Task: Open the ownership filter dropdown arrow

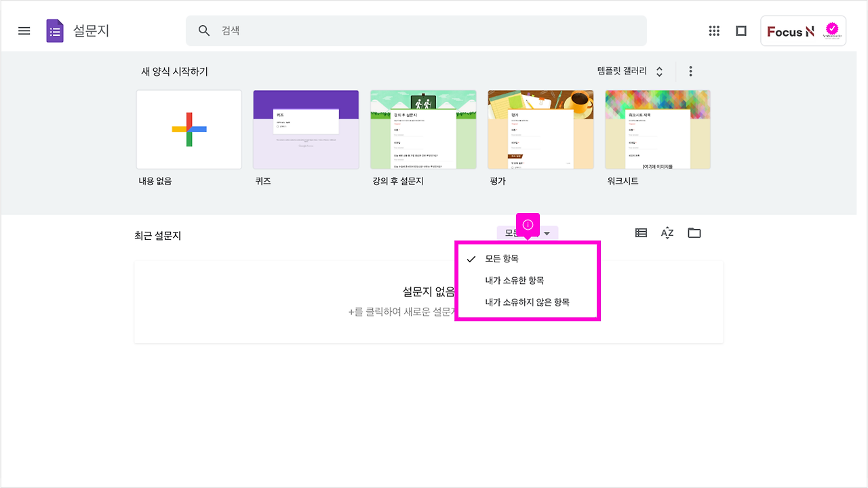Action: pos(547,232)
